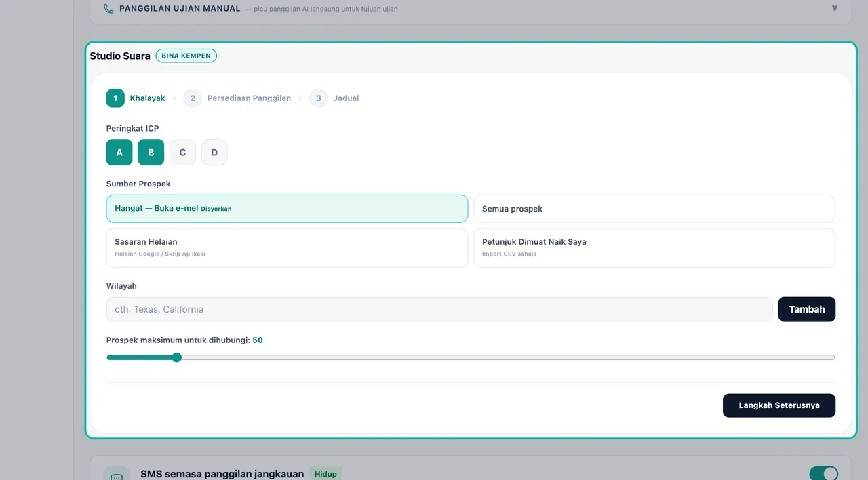Image resolution: width=868 pixels, height=480 pixels.
Task: Enable ICP grade D
Action: click(214, 153)
